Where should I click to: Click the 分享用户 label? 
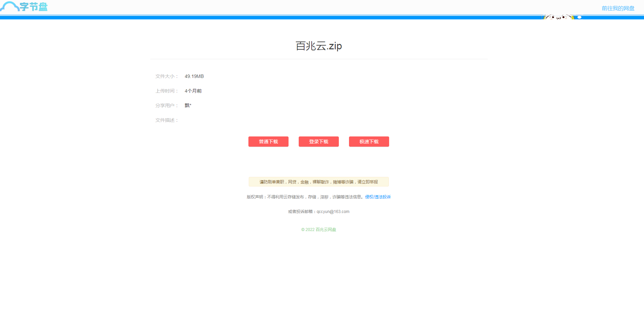pos(167,105)
